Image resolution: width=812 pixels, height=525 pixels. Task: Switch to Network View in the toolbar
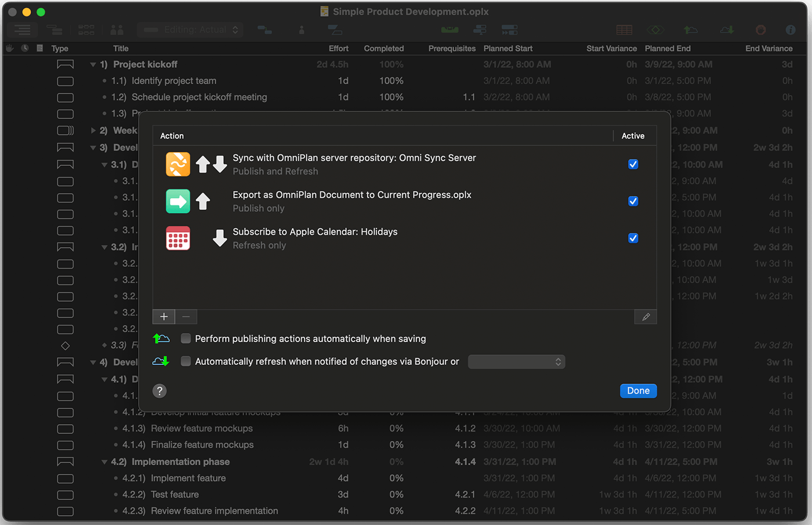[x=86, y=30]
